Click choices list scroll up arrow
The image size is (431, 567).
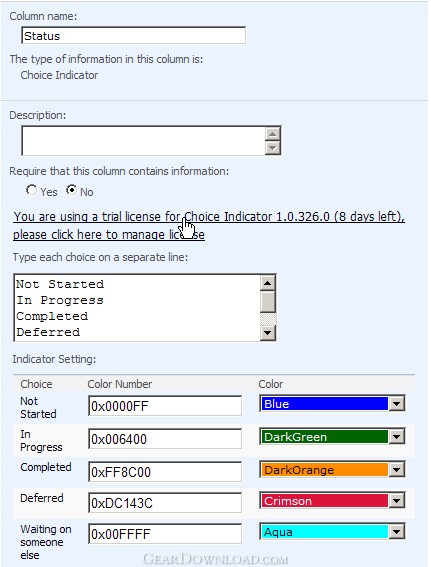(268, 283)
